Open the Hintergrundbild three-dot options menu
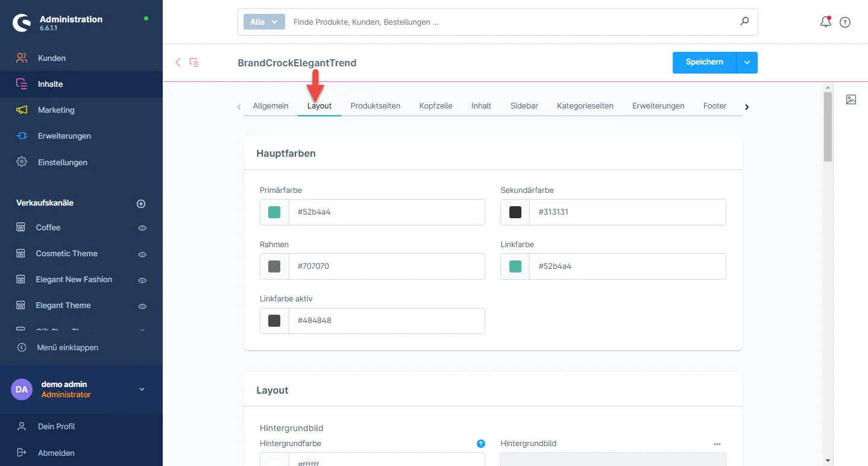Viewport: 868px width, 466px height. pyautogui.click(x=717, y=444)
